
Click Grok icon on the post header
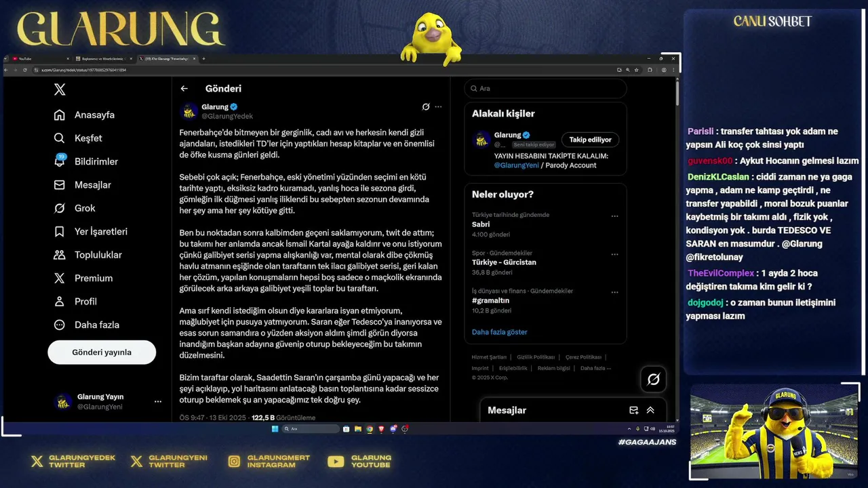point(426,107)
